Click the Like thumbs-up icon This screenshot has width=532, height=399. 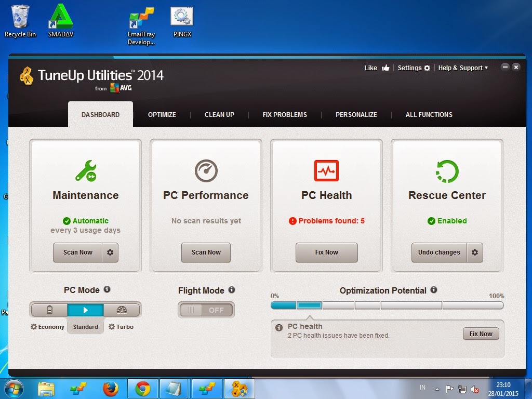[385, 68]
